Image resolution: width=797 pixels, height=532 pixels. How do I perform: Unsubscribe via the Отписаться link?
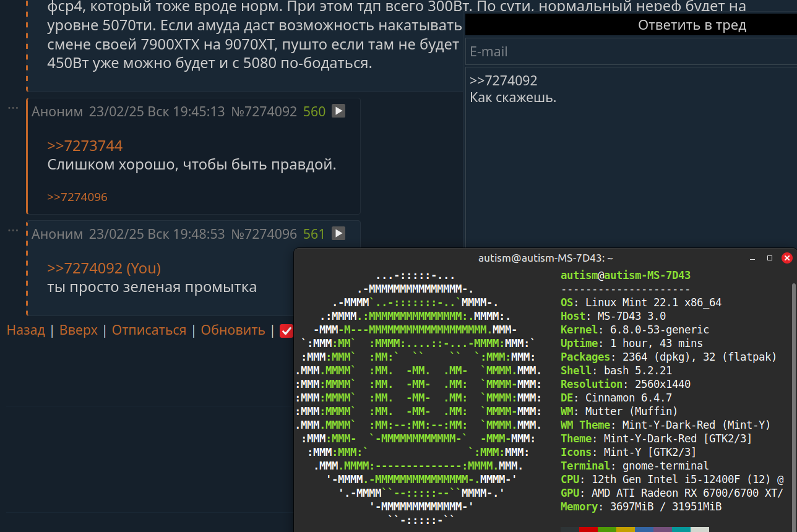[149, 330]
